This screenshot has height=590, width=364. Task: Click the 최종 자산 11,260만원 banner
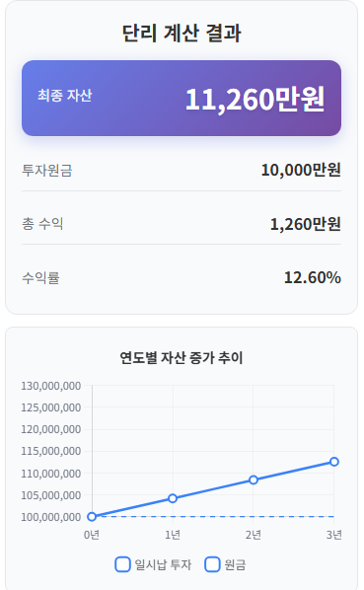click(182, 99)
